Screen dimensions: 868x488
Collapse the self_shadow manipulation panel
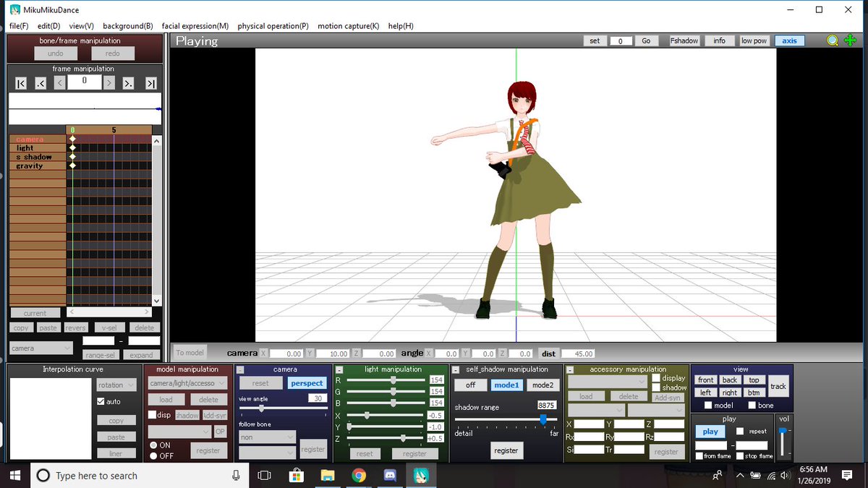coord(456,369)
